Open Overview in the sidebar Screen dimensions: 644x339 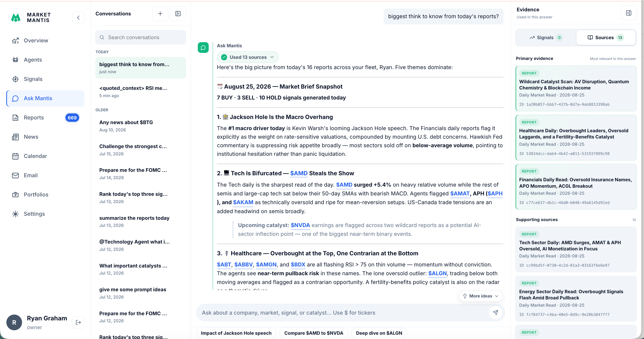46,40
